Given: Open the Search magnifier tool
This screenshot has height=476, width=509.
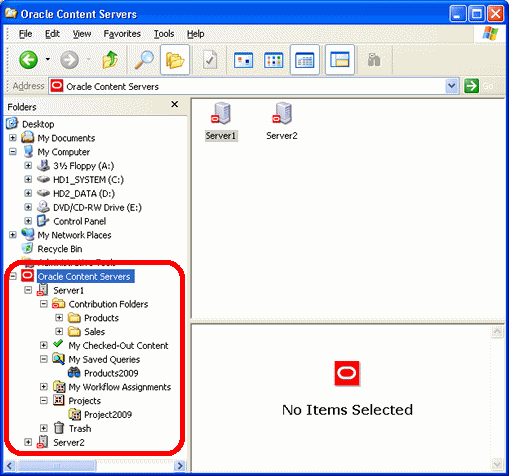Looking at the screenshot, I should tap(144, 60).
